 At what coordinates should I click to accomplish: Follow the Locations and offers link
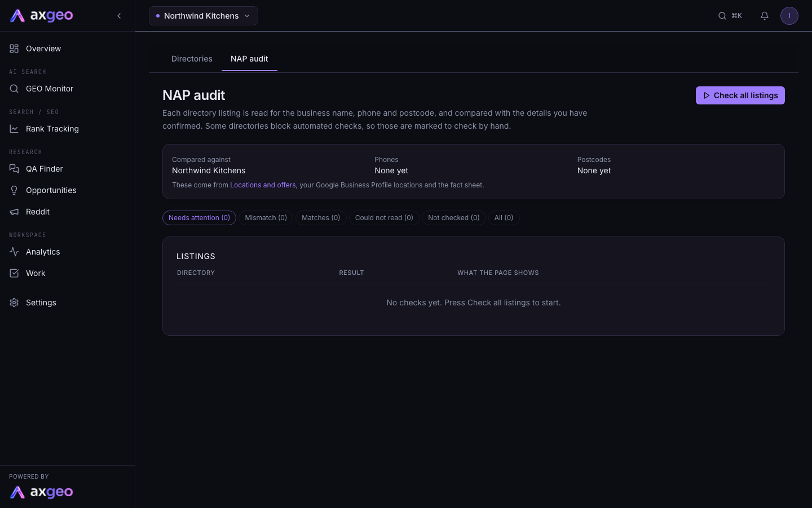263,185
